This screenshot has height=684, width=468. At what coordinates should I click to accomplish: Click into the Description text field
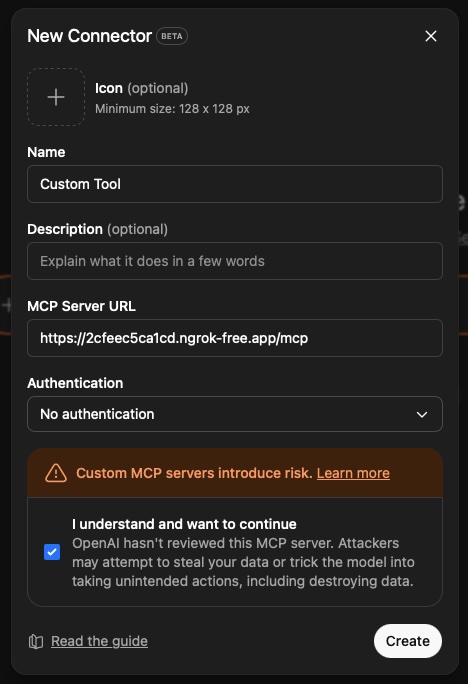pos(235,261)
